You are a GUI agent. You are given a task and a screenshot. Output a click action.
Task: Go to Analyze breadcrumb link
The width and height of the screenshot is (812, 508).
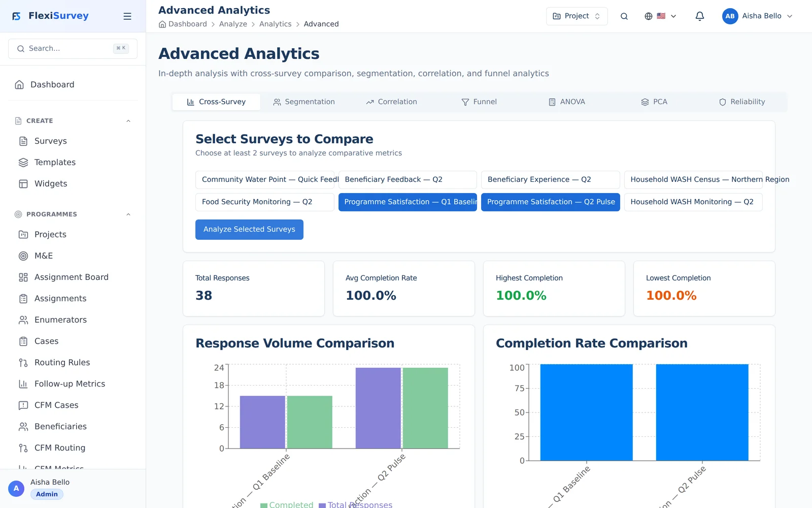233,24
